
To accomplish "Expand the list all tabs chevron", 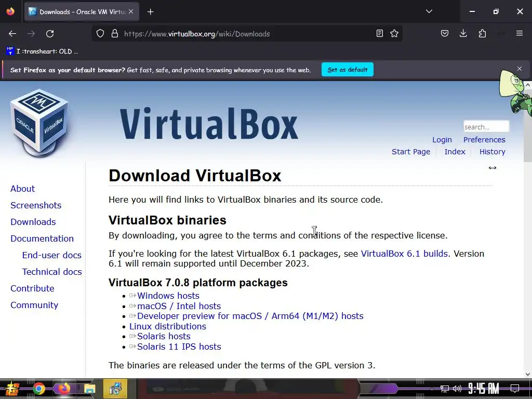I will pos(429,11).
